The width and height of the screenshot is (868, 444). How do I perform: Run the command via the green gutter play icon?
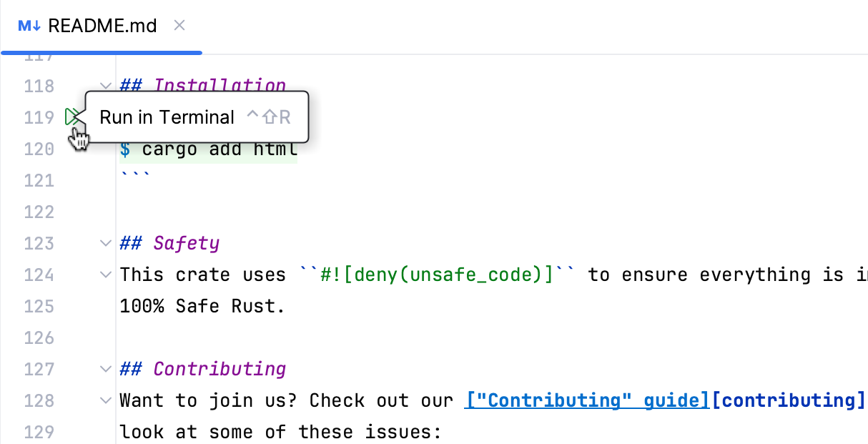point(74,116)
